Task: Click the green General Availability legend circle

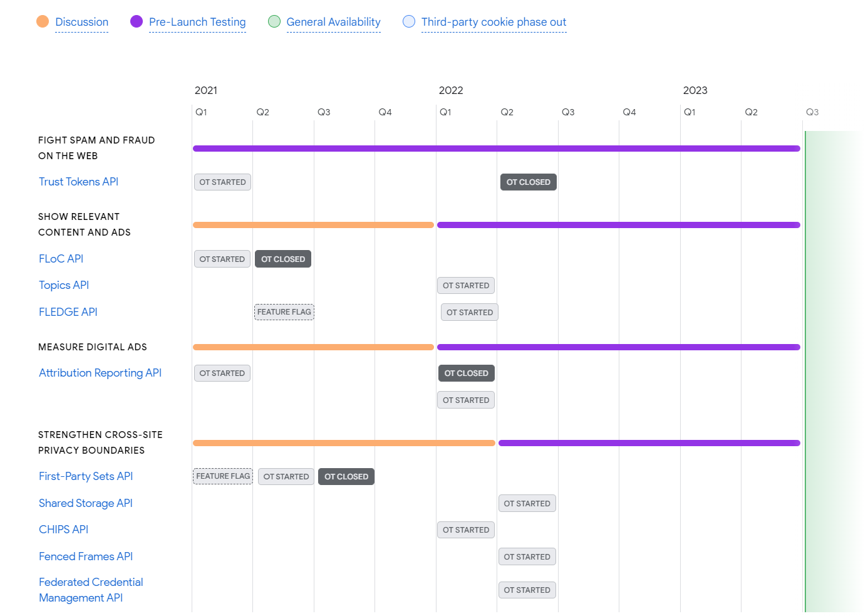Action: point(274,21)
